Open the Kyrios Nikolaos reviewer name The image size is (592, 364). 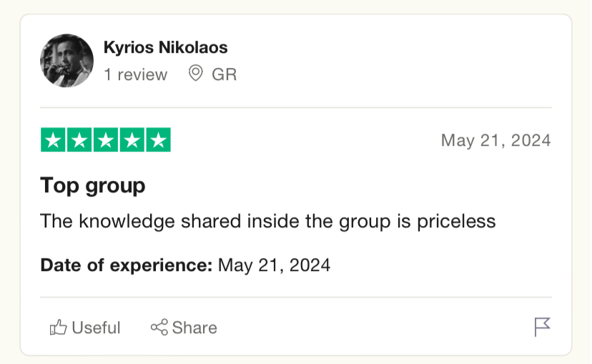pyautogui.click(x=166, y=48)
